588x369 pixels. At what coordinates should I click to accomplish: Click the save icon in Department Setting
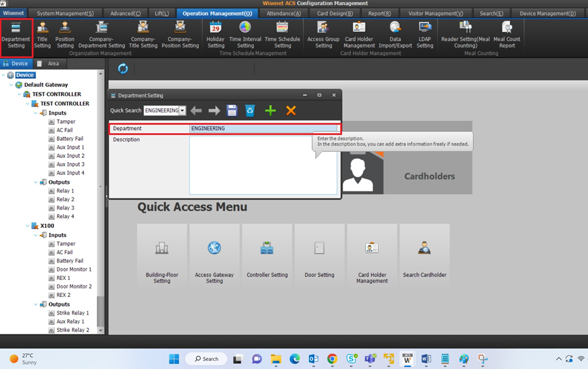(232, 111)
